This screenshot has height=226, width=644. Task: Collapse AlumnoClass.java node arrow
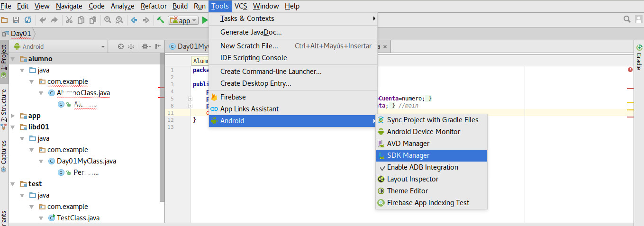[42, 93]
